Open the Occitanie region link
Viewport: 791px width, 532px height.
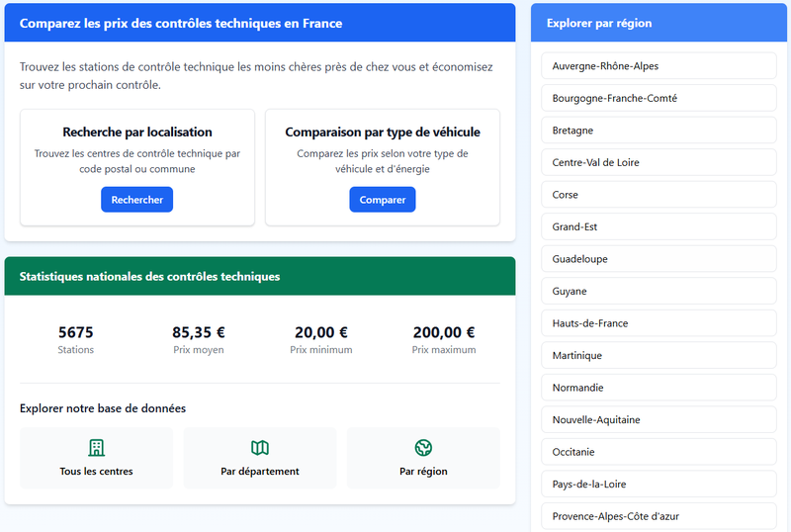[x=659, y=452]
